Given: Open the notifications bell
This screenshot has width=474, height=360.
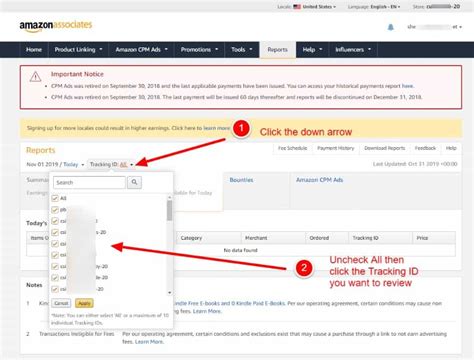Looking at the screenshot, I should [x=390, y=27].
